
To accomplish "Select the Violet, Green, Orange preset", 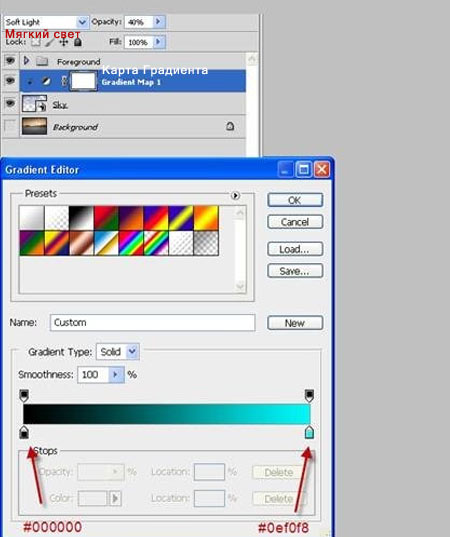I will (x=32, y=243).
